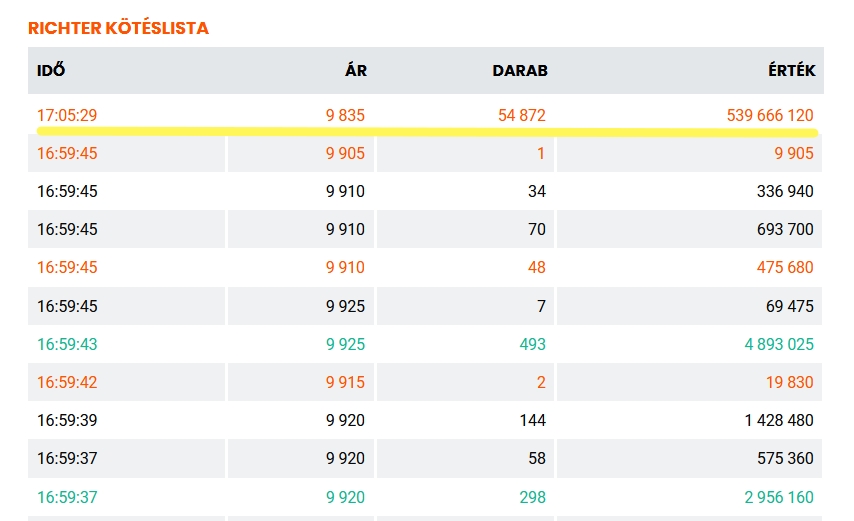Image resolution: width=854 pixels, height=521 pixels.
Task: Select the 2 956 160 value cell
Action: [777, 497]
